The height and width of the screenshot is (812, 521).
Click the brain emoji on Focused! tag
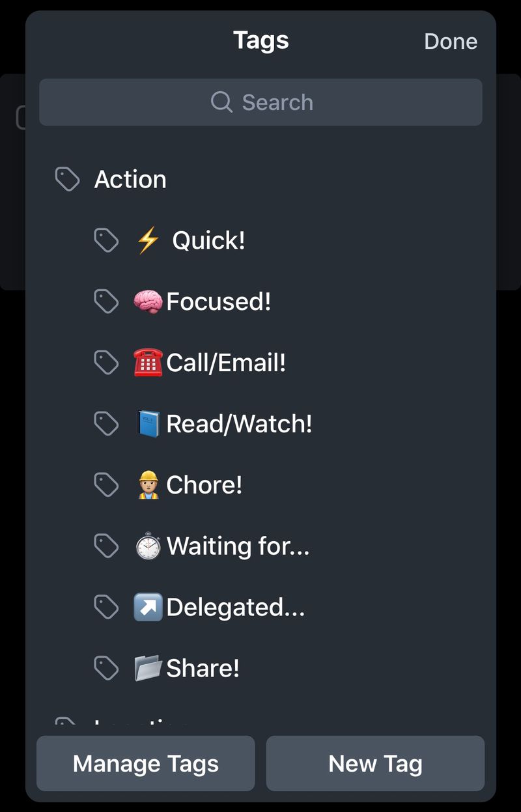pos(148,302)
